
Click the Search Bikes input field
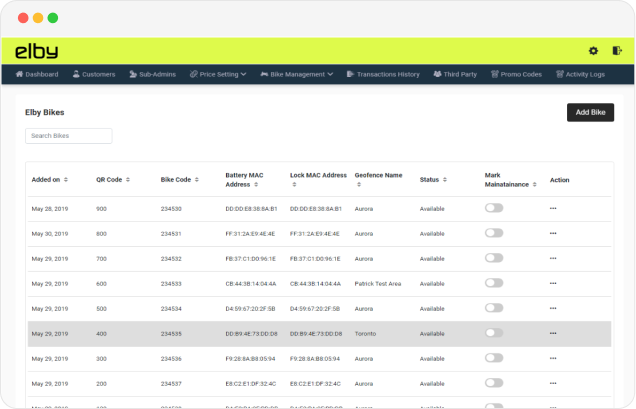(x=69, y=135)
